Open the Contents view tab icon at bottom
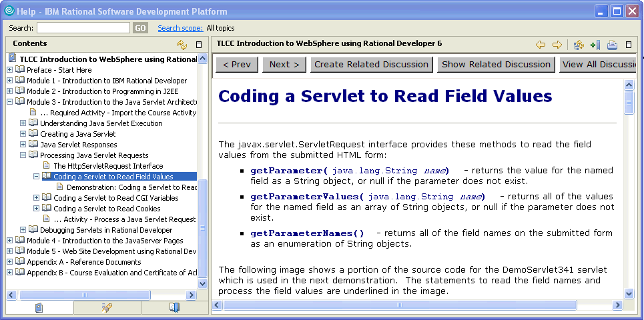This screenshot has width=644, height=320. 39,307
